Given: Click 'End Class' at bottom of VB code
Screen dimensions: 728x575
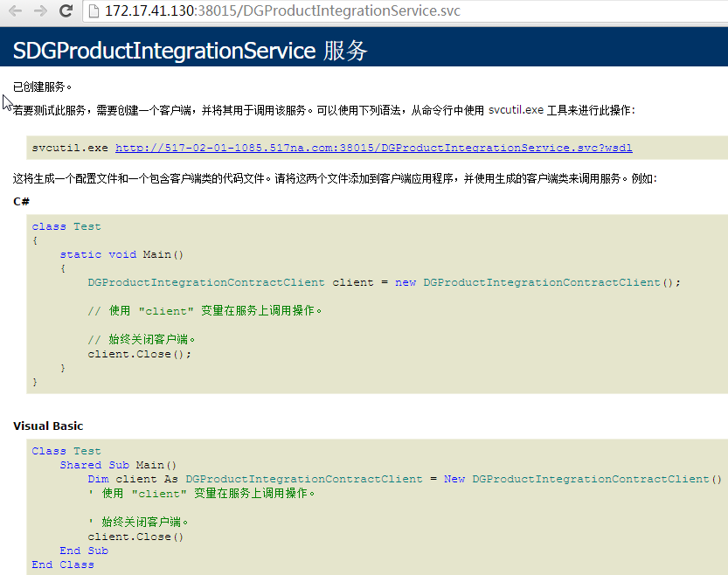Looking at the screenshot, I should [63, 565].
